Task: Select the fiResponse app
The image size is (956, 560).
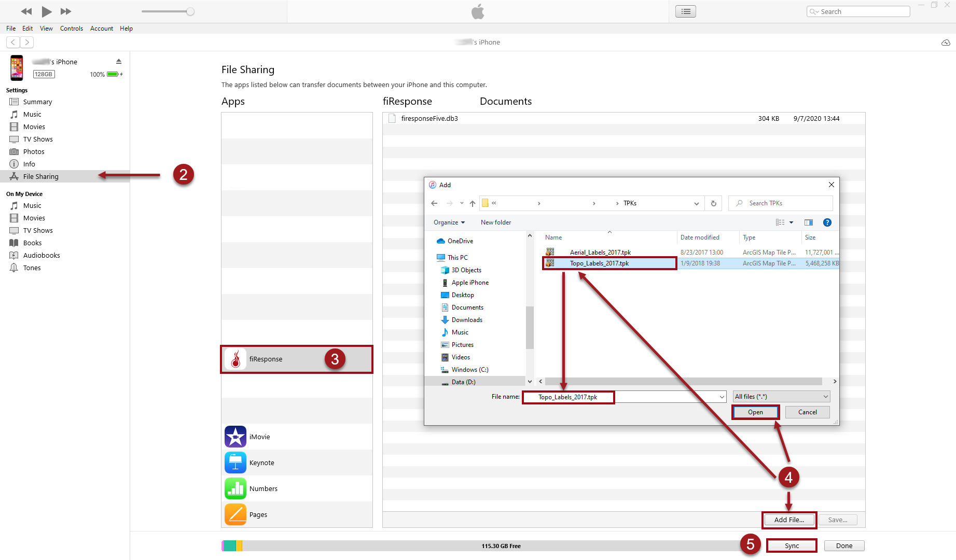Action: 297,359
